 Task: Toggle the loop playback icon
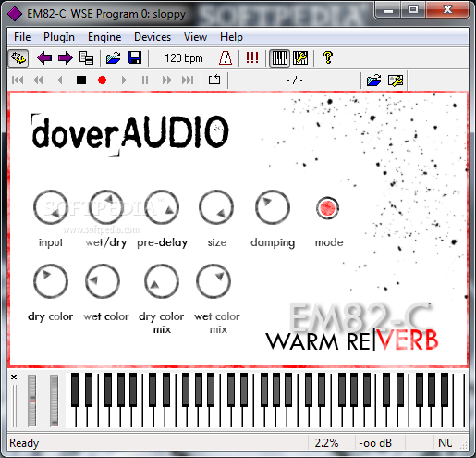coord(214,80)
